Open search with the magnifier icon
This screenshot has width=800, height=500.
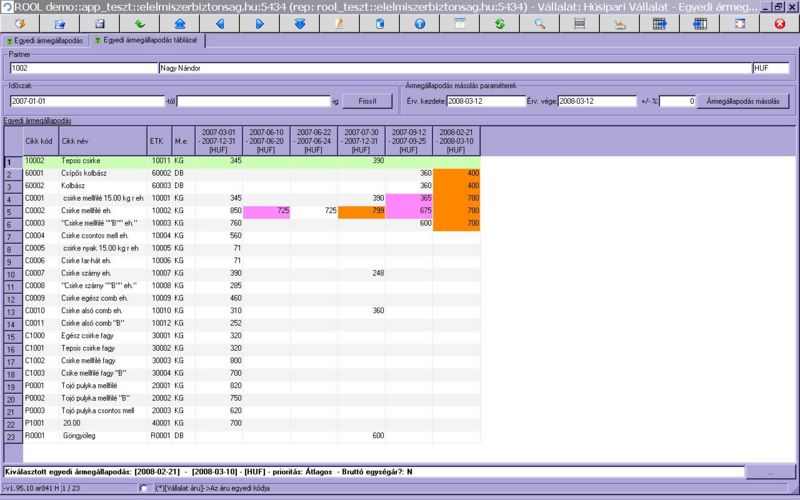tap(539, 23)
